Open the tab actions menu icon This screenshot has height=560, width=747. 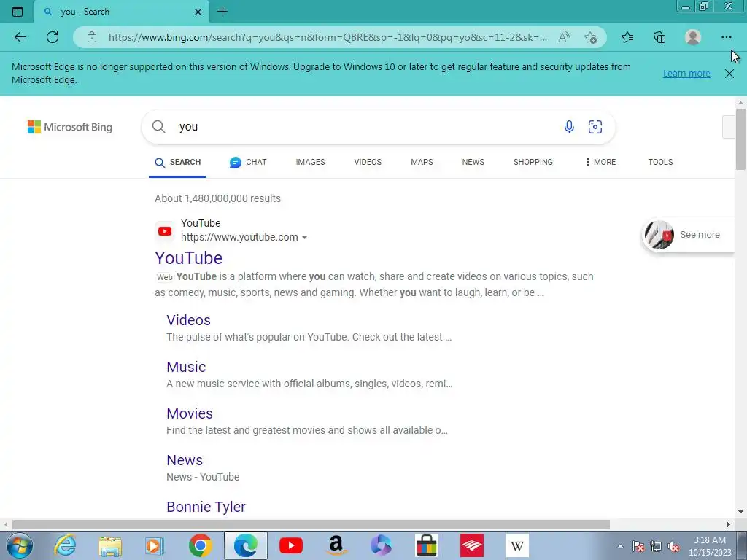click(x=18, y=12)
